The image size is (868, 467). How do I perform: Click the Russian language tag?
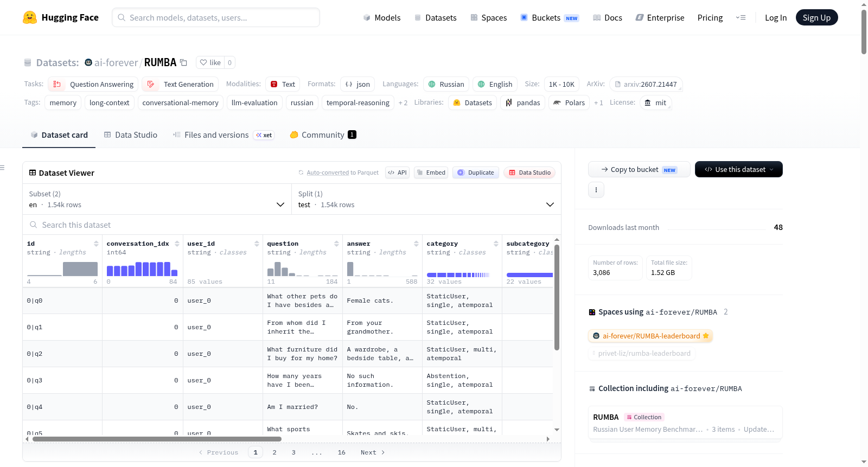pyautogui.click(x=446, y=84)
